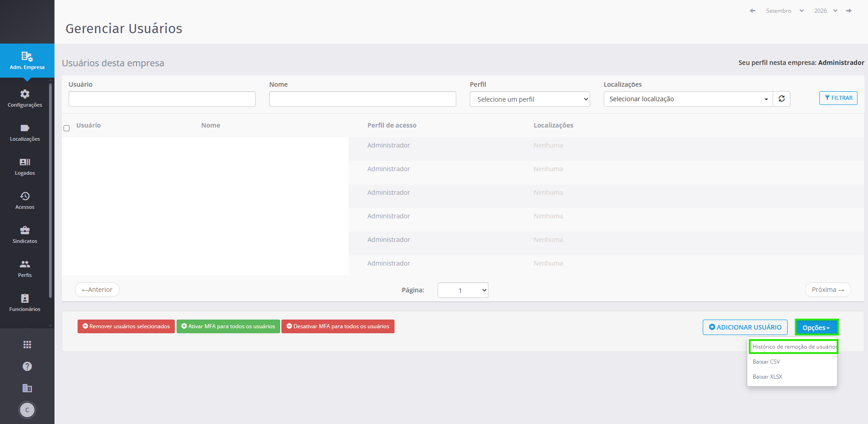Click the FILTRAR button
Image resolution: width=868 pixels, height=424 pixels.
tap(838, 98)
